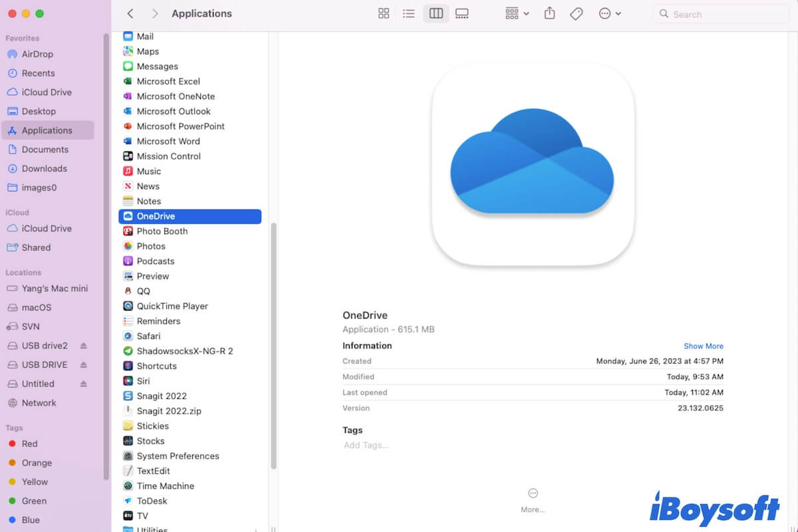
Task: Switch to gallery view
Action: point(462,13)
